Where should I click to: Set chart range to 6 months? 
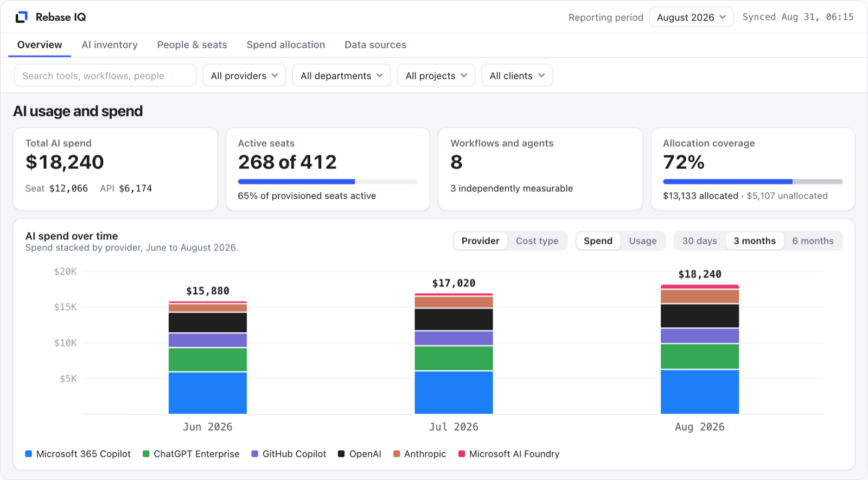tap(813, 241)
